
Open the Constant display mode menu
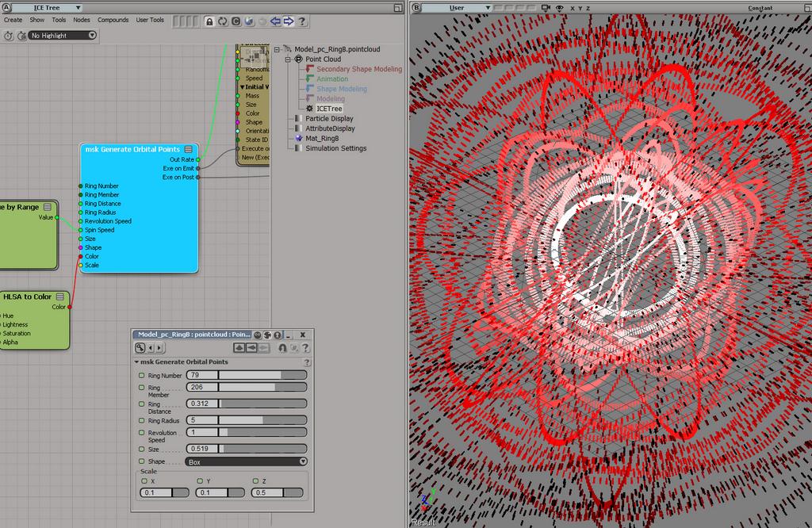760,8
